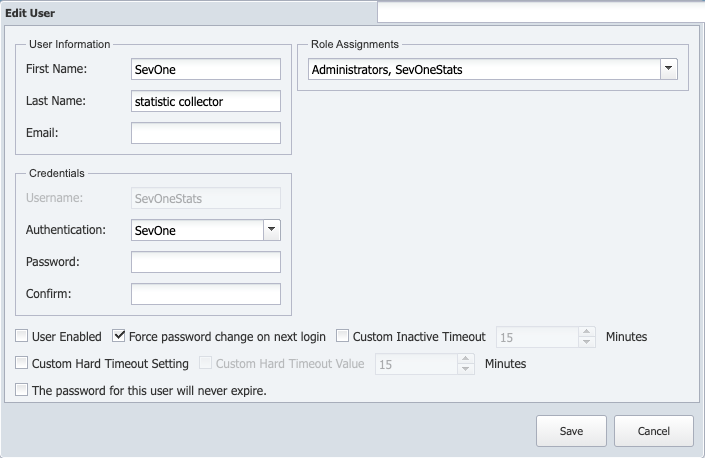Enable Custom Hard Timeout Setting checkbox
The image size is (705, 458).
pyautogui.click(x=21, y=363)
